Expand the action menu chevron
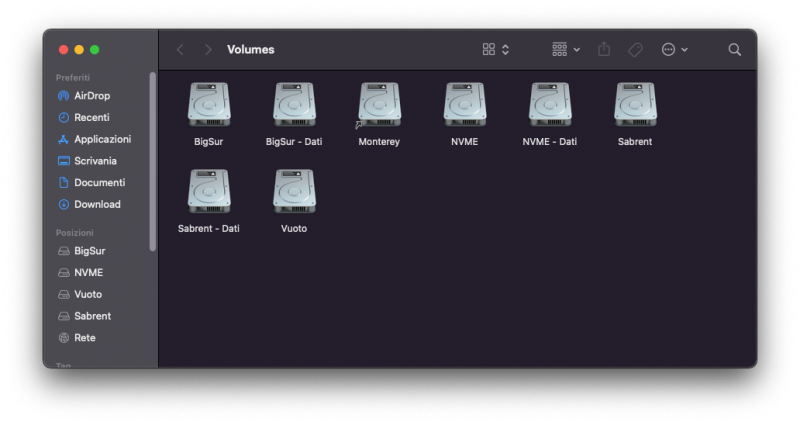This screenshot has width=800, height=425. click(684, 49)
